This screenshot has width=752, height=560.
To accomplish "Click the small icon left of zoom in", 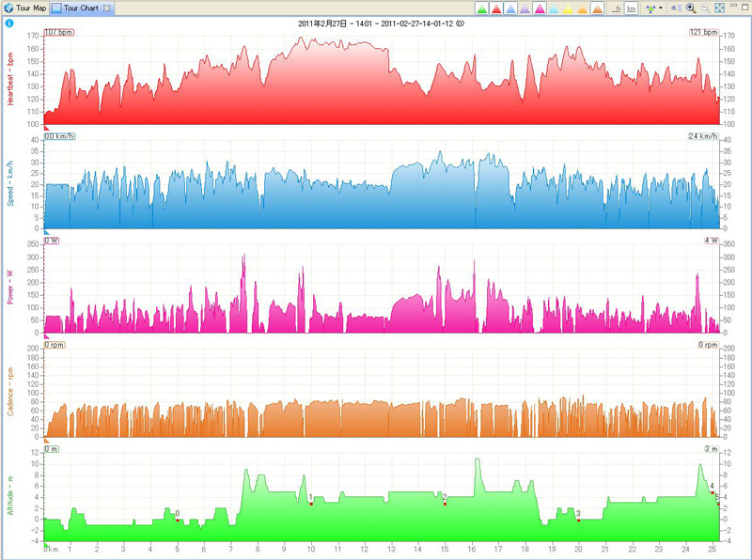I will pyautogui.click(x=675, y=8).
